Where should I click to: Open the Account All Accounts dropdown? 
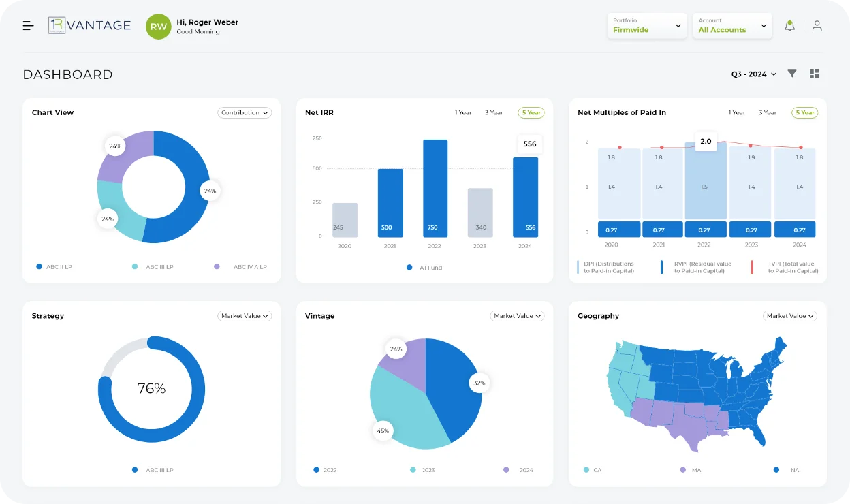[732, 26]
